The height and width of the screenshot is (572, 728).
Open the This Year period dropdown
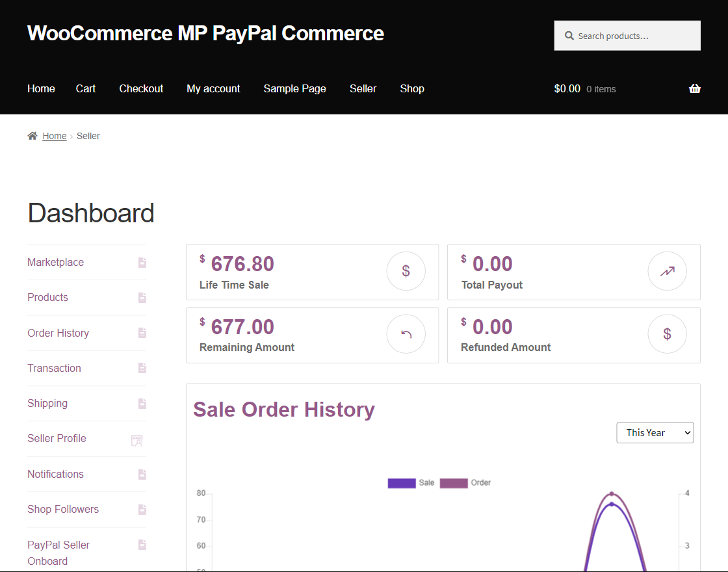pyautogui.click(x=655, y=433)
